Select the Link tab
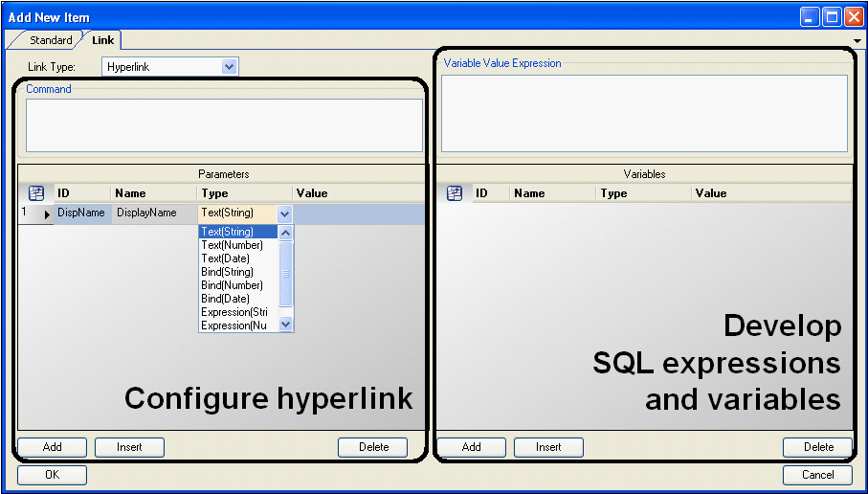This screenshot has width=868, height=494. [102, 40]
